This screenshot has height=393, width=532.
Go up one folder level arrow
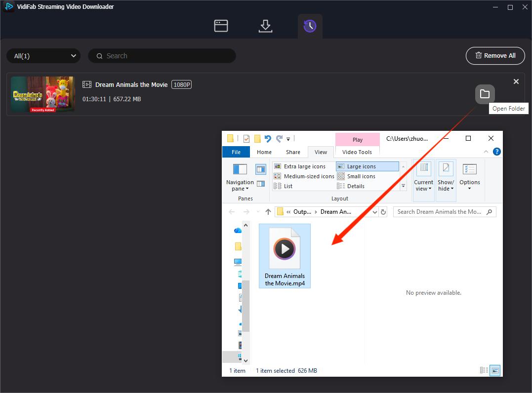coord(268,212)
